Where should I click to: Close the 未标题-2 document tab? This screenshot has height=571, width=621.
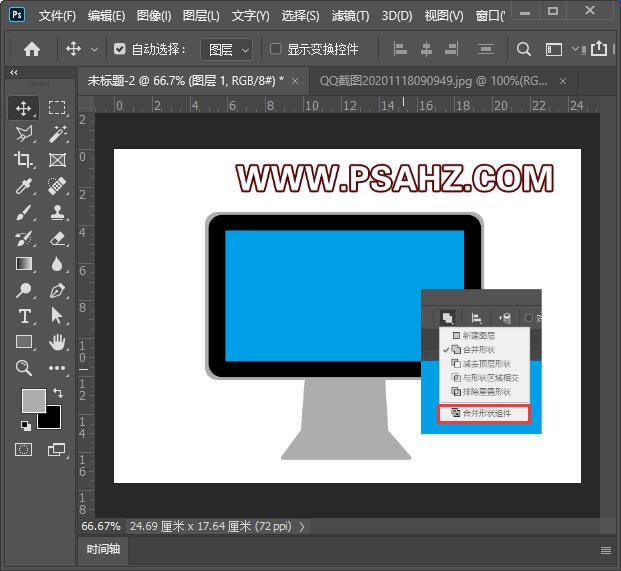tap(295, 81)
